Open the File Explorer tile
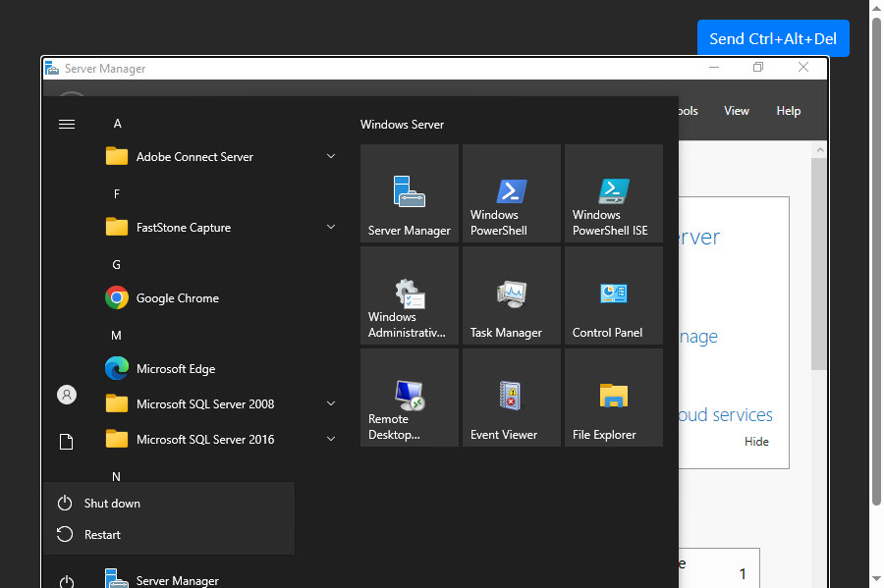 613,398
